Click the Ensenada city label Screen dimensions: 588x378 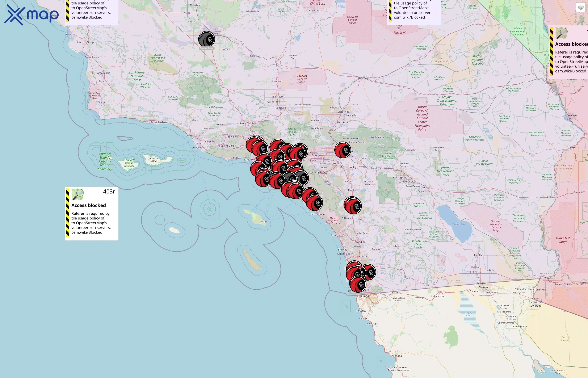coord(396,356)
